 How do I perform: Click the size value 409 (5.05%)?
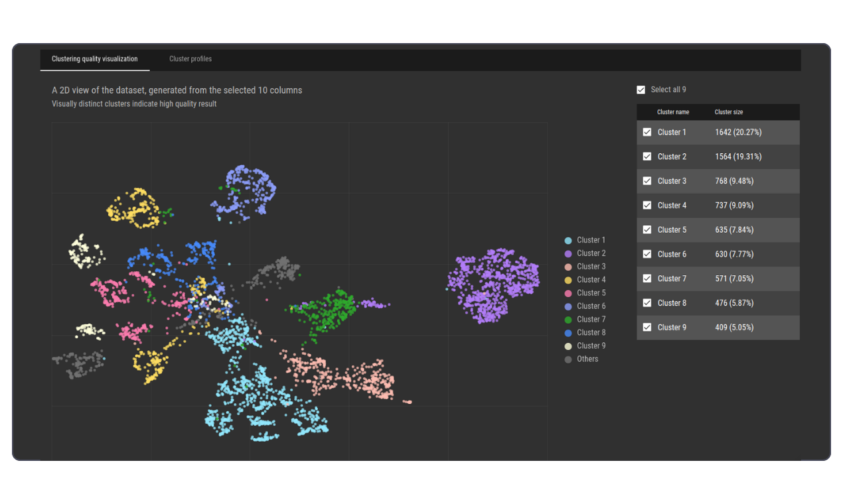point(734,327)
